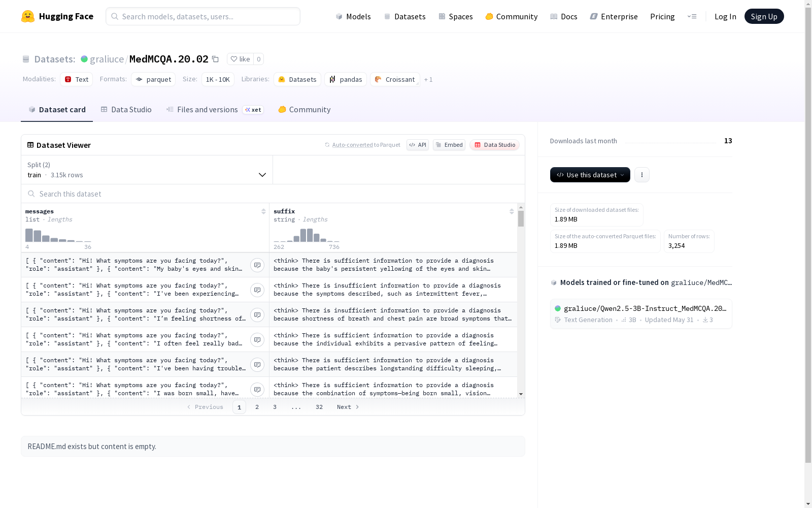Select the Dataset card tab
Image resolution: width=812 pixels, height=508 pixels.
[57, 110]
